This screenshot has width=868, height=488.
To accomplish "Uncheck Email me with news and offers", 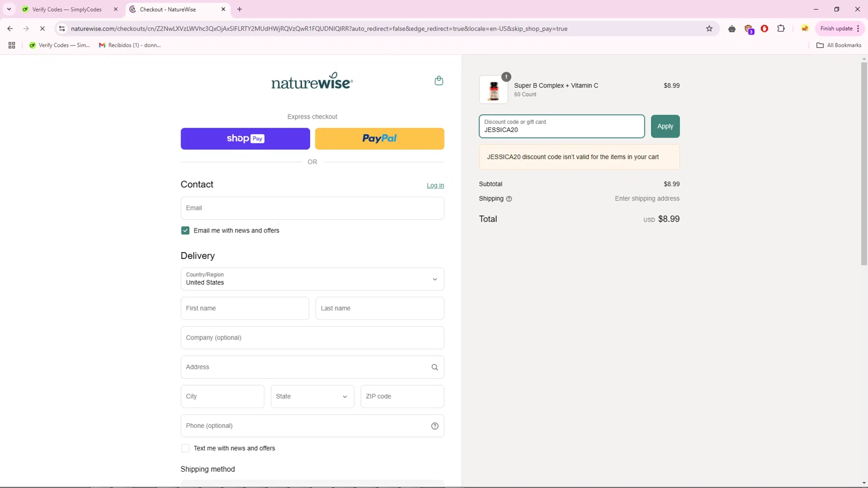I will [185, 231].
